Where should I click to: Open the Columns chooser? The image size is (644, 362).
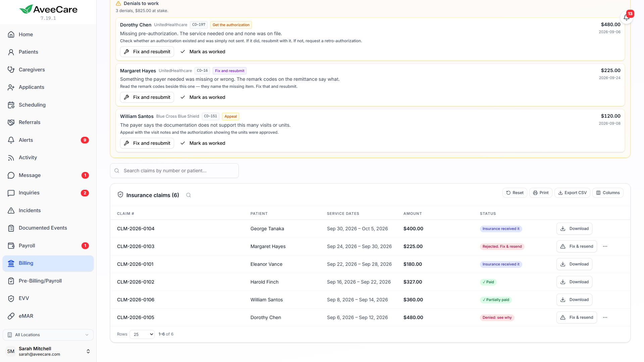[x=608, y=193]
